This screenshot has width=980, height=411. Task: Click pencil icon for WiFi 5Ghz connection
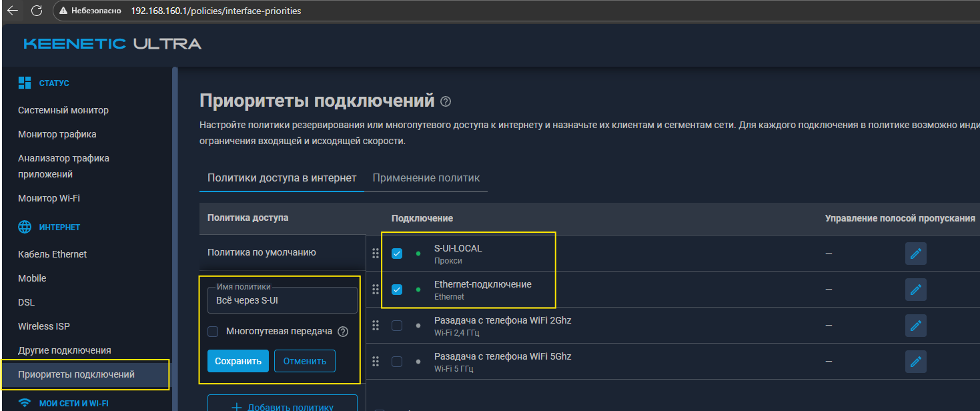point(915,362)
